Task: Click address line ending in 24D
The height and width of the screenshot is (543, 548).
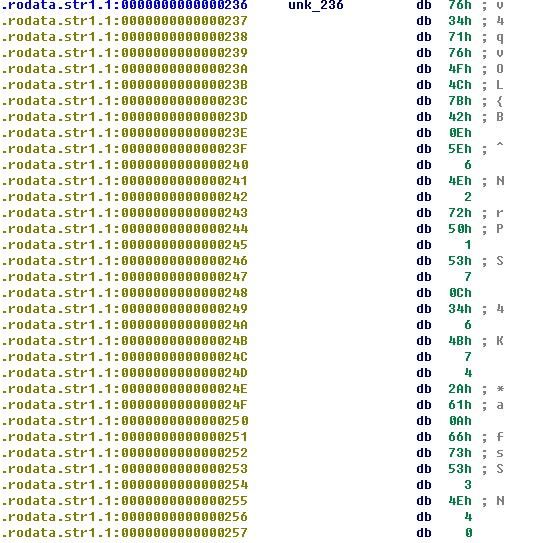Action: point(125,373)
